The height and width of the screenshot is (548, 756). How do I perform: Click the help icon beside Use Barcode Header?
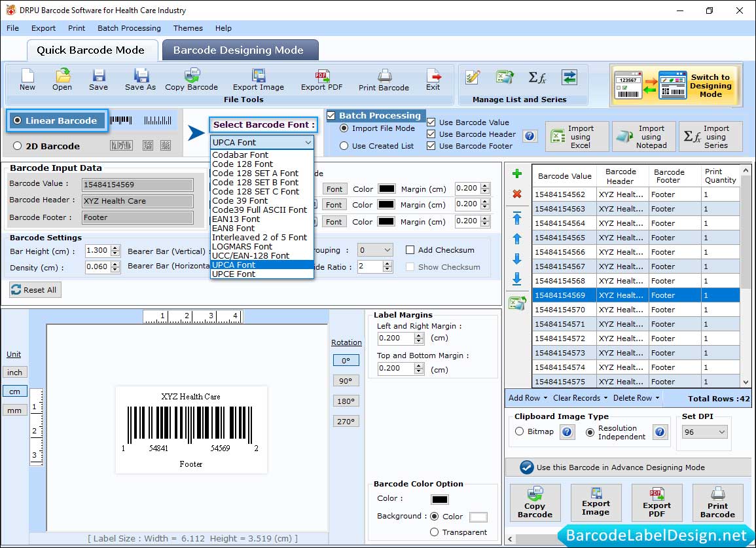[x=530, y=136]
